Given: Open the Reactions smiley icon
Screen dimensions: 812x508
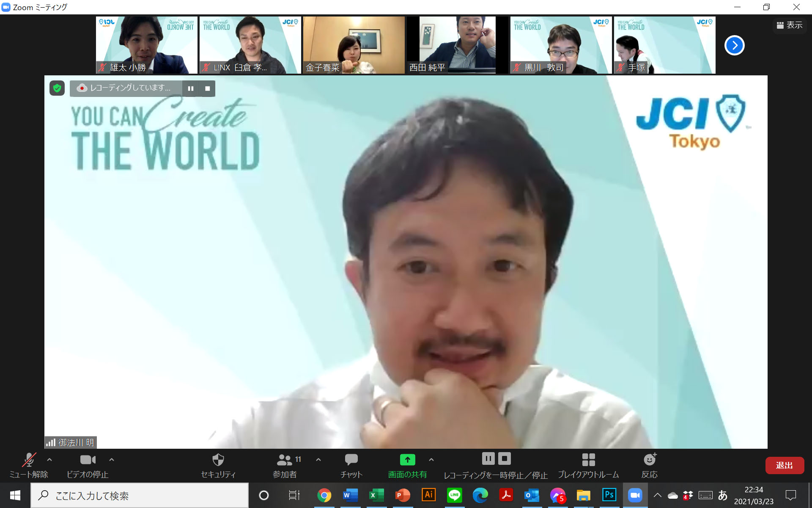Looking at the screenshot, I should point(649,460).
